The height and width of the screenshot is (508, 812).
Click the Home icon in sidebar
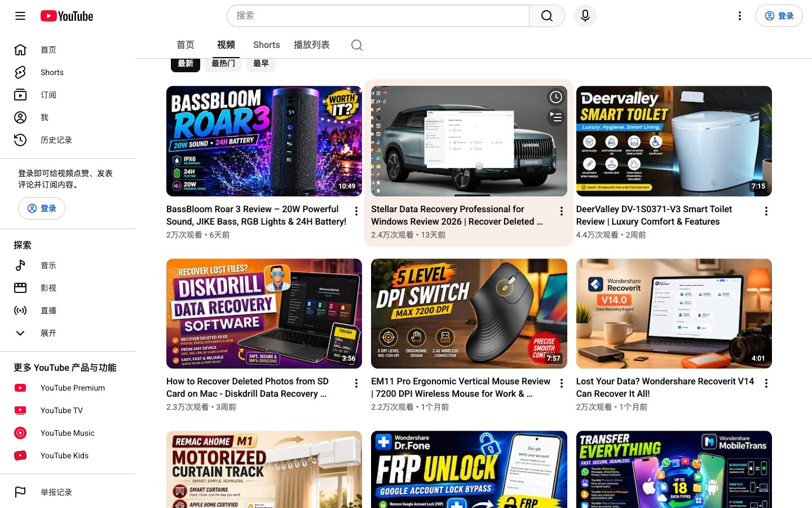(x=20, y=50)
